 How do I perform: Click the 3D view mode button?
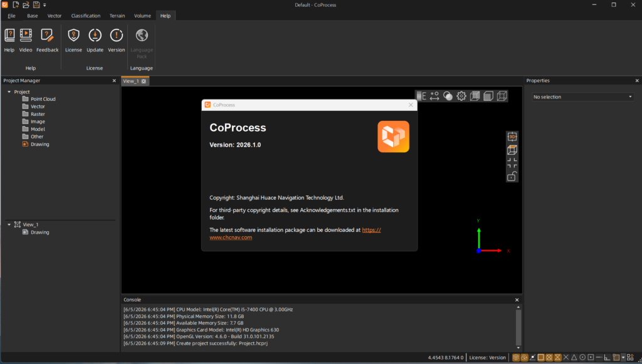point(512,137)
